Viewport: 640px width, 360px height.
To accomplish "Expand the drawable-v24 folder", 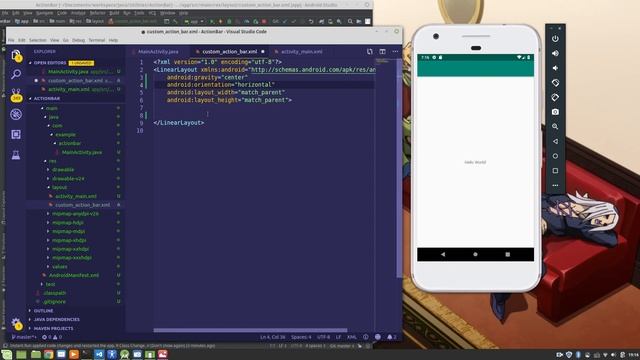I will click(68, 179).
